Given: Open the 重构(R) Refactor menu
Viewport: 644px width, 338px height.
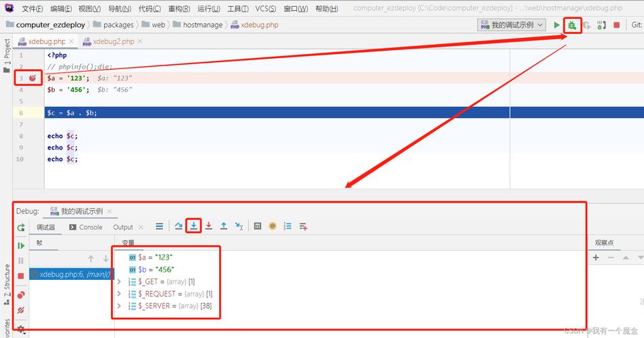Looking at the screenshot, I should (179, 9).
